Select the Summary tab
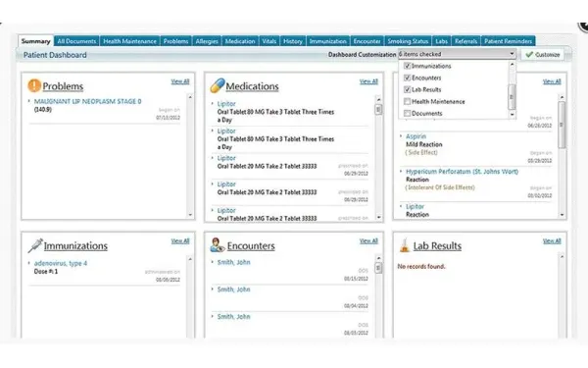 coord(35,41)
